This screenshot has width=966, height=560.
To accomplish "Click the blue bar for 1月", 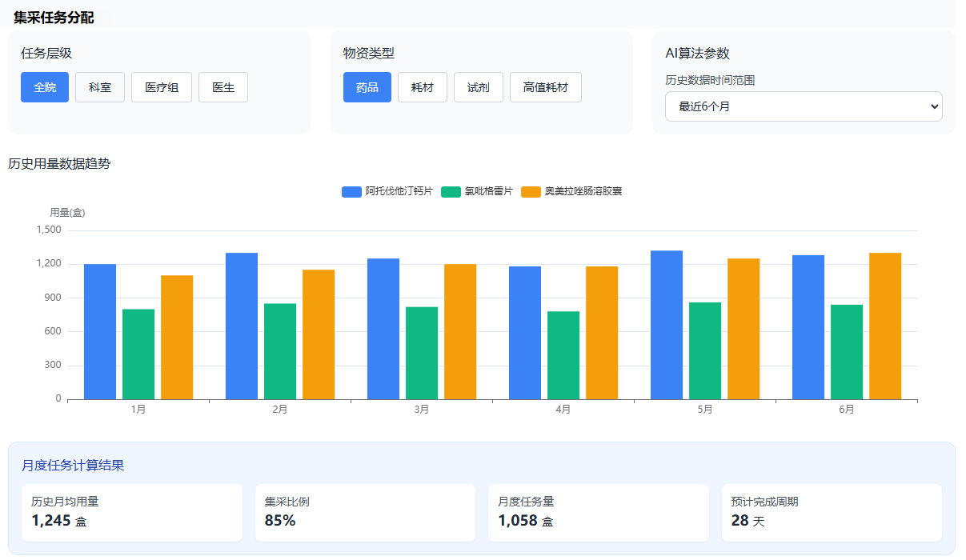I will coord(100,331).
